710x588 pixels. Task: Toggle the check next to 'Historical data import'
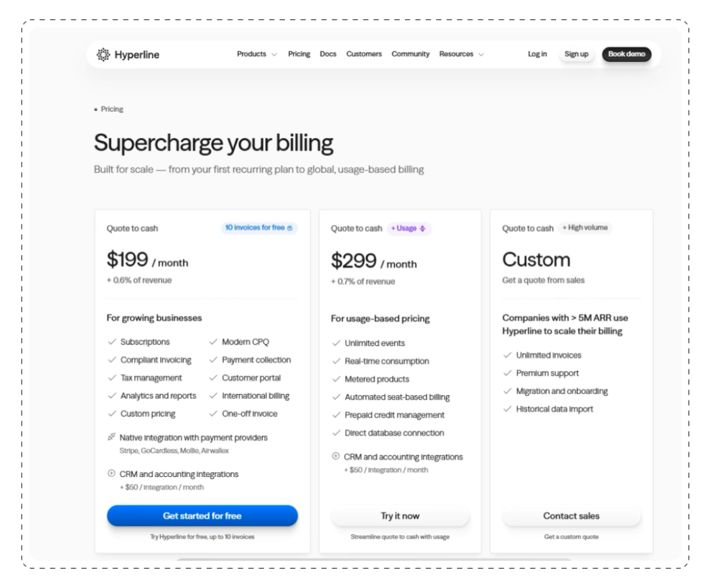[x=506, y=409]
